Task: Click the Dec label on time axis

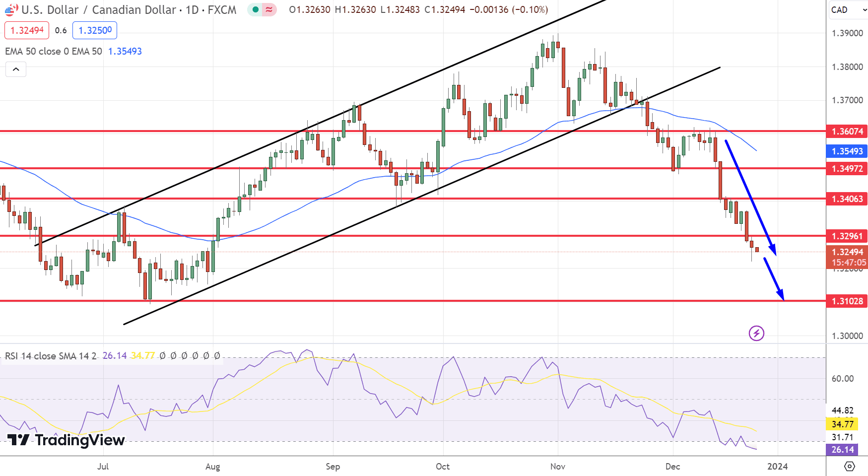Action: [x=672, y=467]
